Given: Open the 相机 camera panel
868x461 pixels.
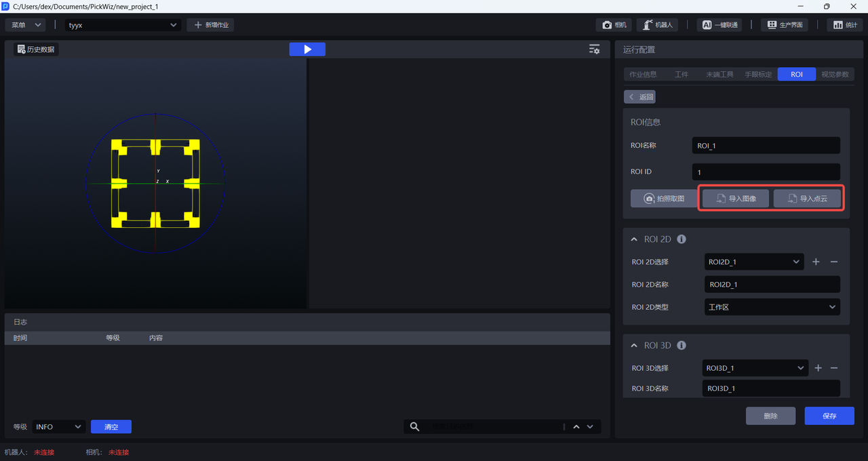Looking at the screenshot, I should [614, 25].
